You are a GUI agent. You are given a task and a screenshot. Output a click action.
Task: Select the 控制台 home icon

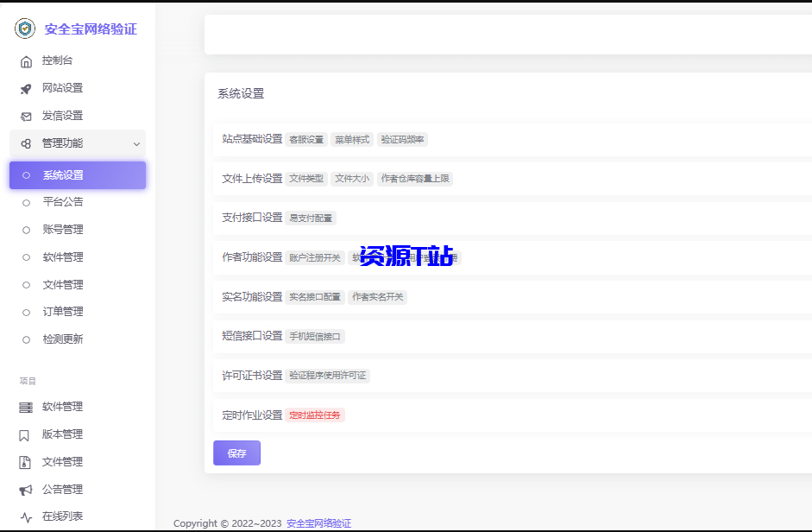(25, 60)
